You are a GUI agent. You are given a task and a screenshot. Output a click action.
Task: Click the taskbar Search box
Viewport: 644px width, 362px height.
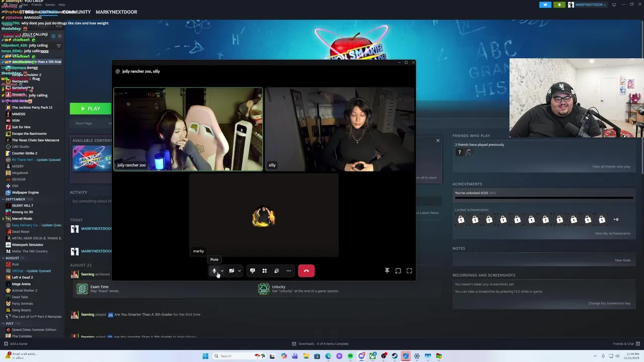238,356
